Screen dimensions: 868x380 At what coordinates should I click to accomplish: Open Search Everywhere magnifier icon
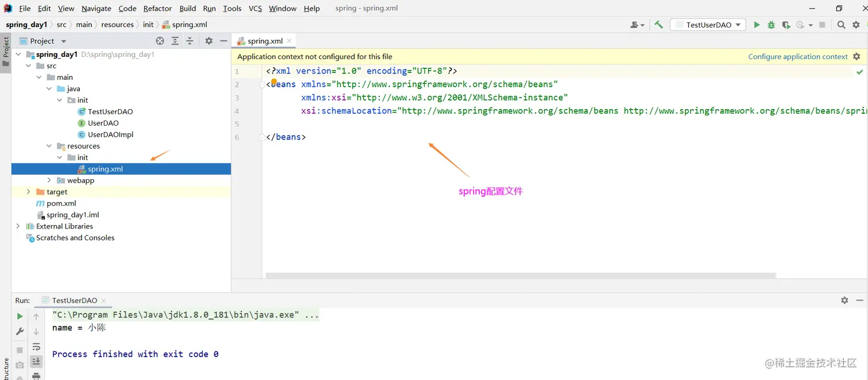841,25
